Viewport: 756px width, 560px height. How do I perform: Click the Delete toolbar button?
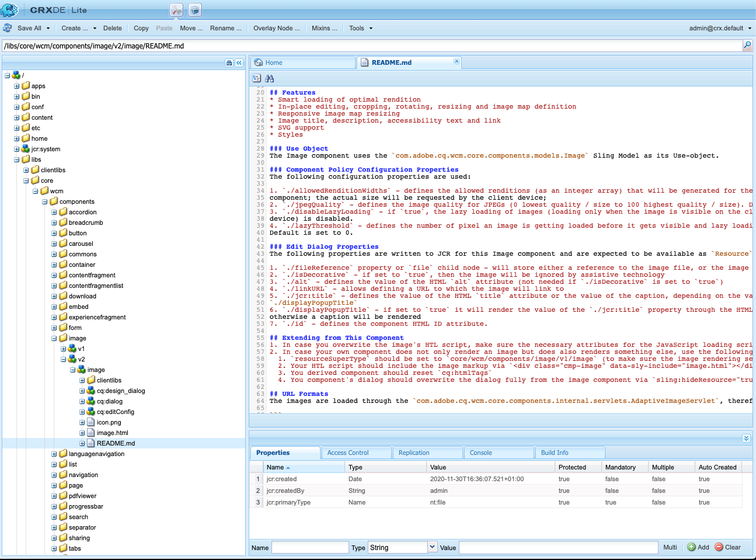tap(113, 28)
